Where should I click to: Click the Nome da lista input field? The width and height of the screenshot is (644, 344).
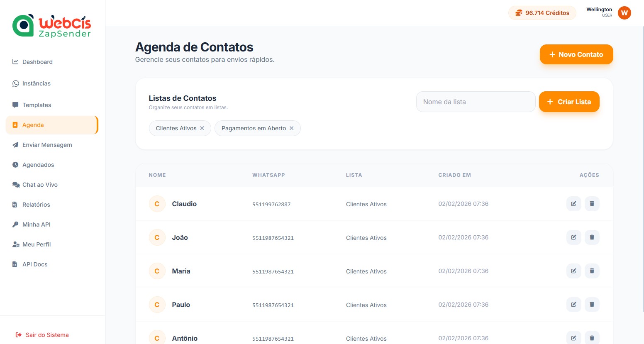point(476,102)
